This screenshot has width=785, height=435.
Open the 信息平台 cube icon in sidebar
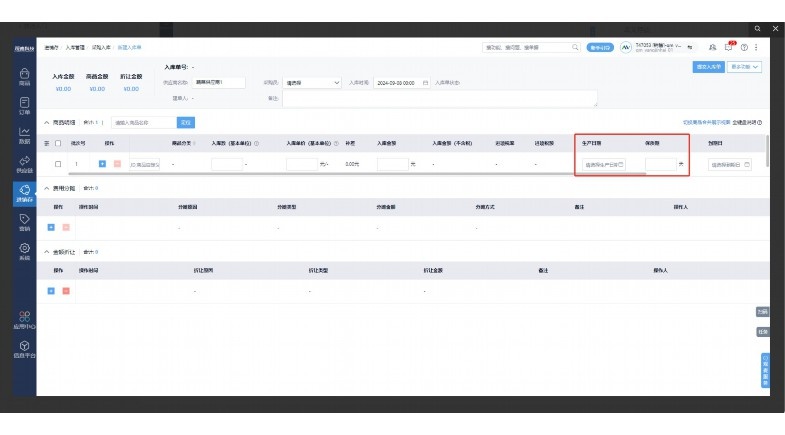coord(24,349)
